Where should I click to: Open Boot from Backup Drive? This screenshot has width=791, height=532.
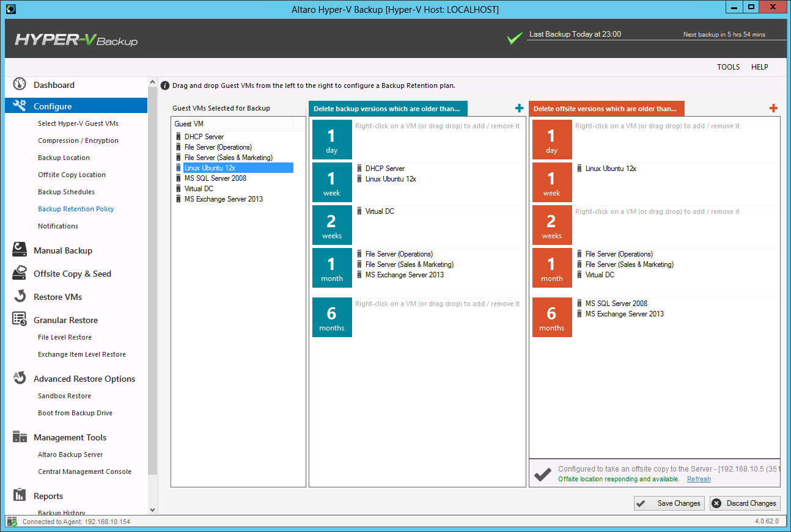pos(75,413)
